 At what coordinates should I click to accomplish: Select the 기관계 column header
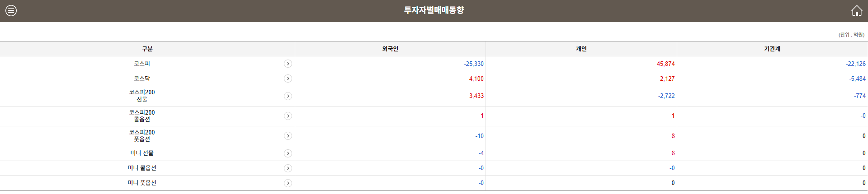point(772,49)
